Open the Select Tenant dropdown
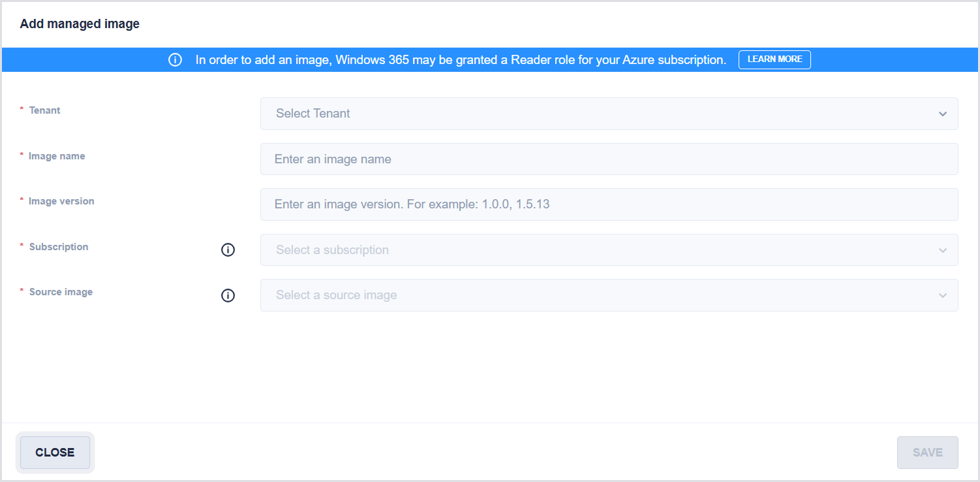The image size is (980, 482). coord(608,114)
